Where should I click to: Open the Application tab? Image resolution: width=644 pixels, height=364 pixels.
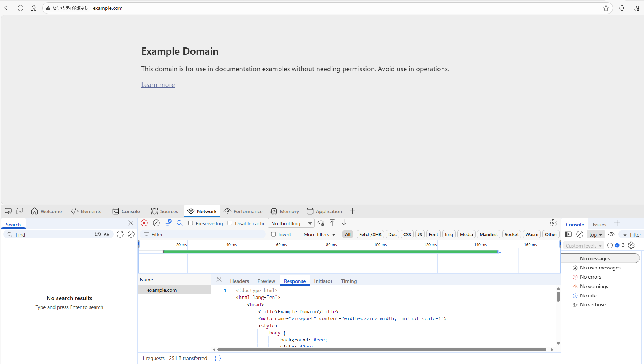[x=325, y=211]
